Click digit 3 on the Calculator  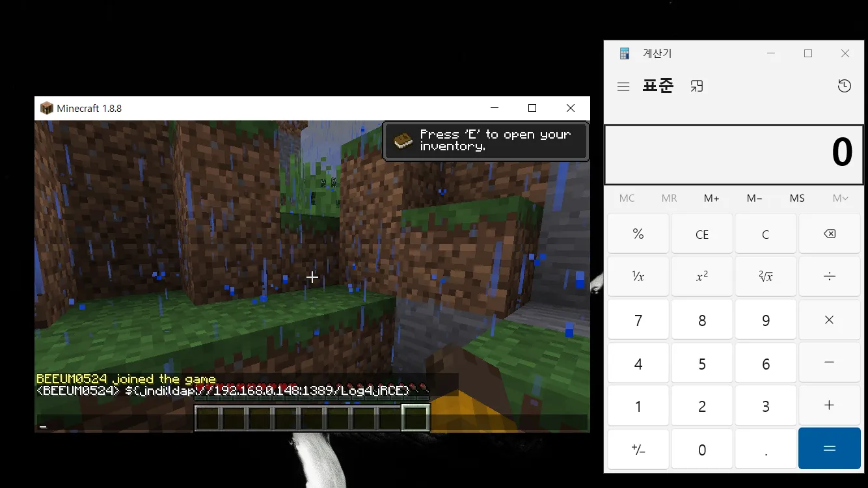point(766,405)
